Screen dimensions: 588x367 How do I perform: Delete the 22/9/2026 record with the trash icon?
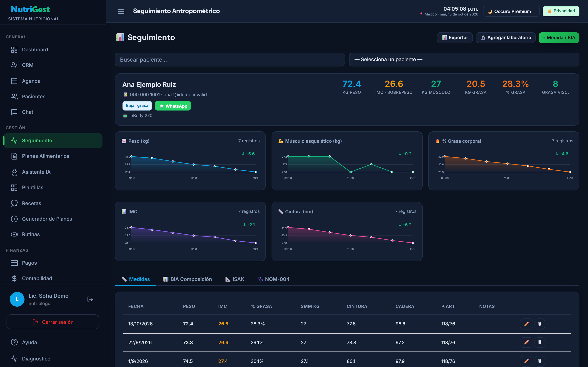(x=540, y=342)
